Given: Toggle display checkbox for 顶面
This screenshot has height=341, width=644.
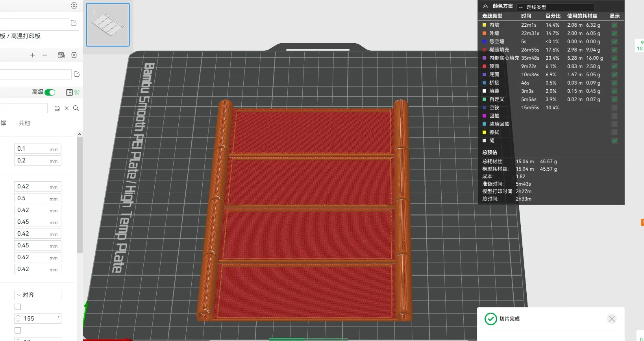Looking at the screenshot, I should pyautogui.click(x=614, y=66).
